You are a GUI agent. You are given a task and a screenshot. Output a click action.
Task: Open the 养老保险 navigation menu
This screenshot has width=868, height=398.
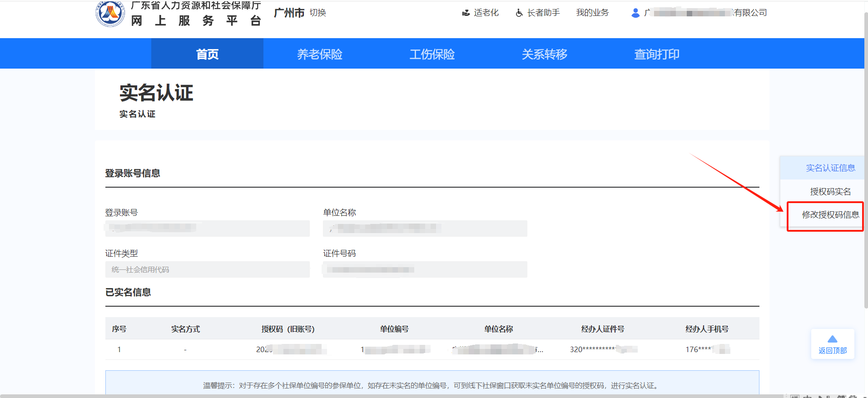(319, 54)
